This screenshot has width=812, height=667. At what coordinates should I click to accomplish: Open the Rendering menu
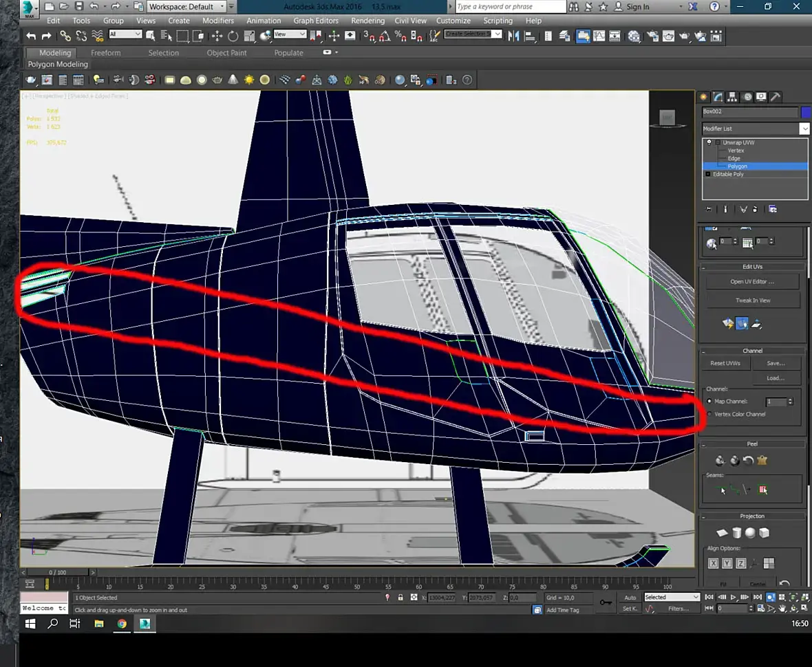click(x=367, y=21)
